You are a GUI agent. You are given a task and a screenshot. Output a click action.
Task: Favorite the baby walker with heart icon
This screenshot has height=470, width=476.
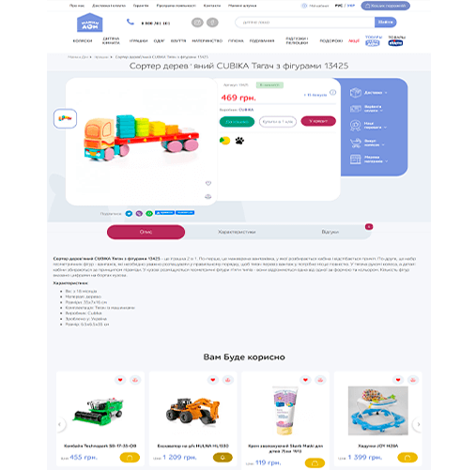tap(398, 380)
